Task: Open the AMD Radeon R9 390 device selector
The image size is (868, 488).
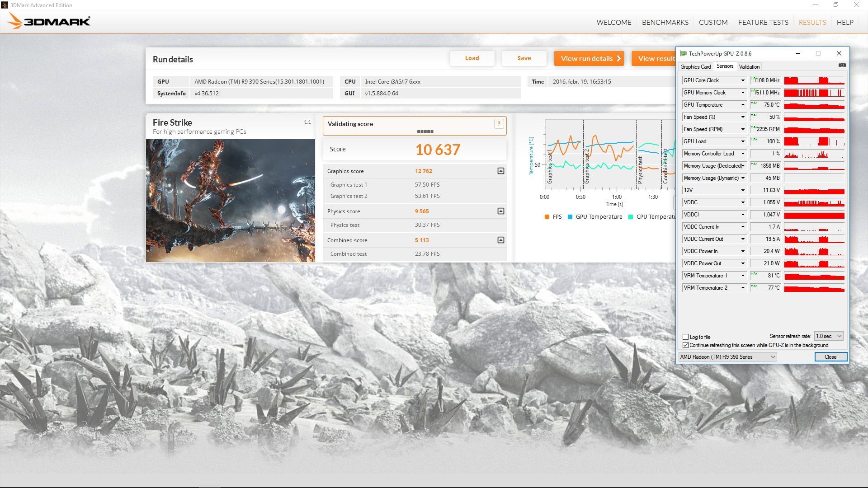Action: tap(727, 357)
